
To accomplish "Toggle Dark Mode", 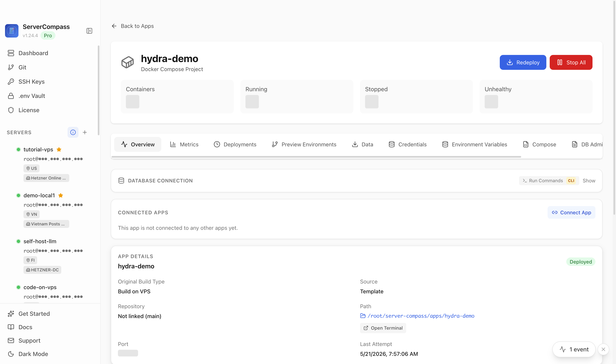I will [28, 354].
